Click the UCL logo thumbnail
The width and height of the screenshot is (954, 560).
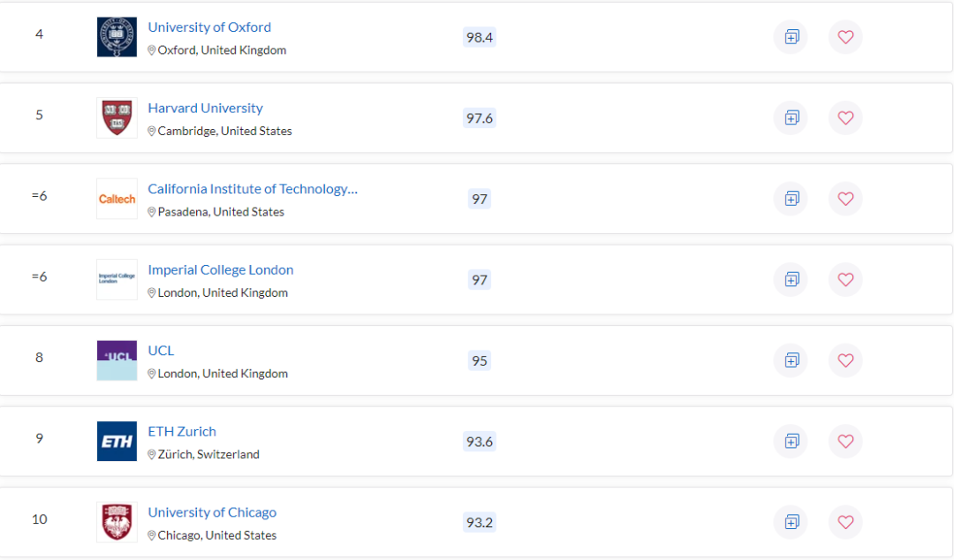[x=117, y=360]
